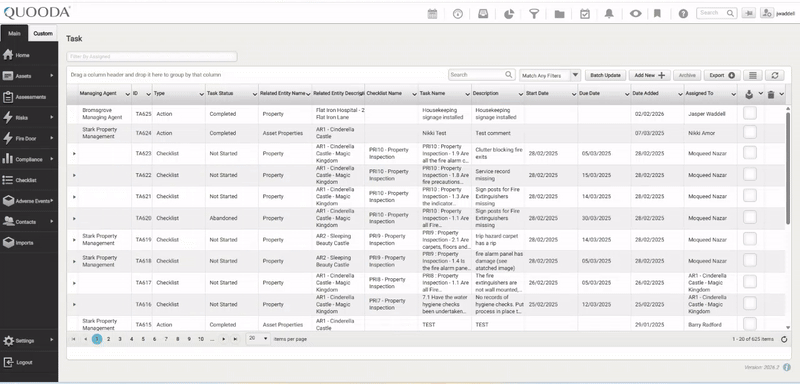The width and height of the screenshot is (800, 384).
Task: Tick the checkbox in row TA617
Action: (749, 282)
